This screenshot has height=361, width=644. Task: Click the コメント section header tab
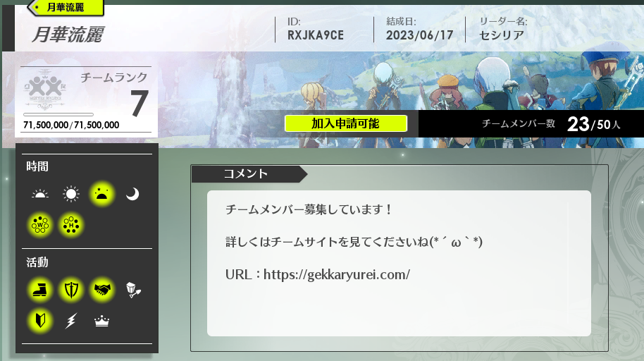pos(247,173)
